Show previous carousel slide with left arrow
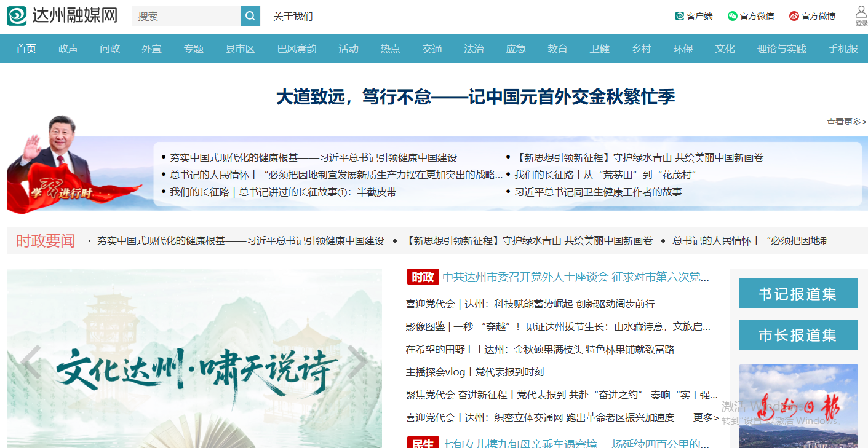The height and width of the screenshot is (448, 868). (31, 362)
